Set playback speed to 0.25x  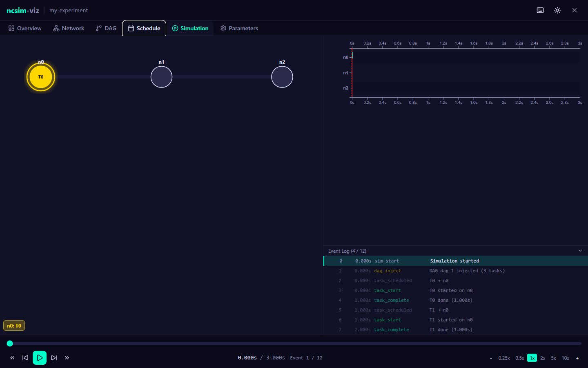[x=504, y=358]
